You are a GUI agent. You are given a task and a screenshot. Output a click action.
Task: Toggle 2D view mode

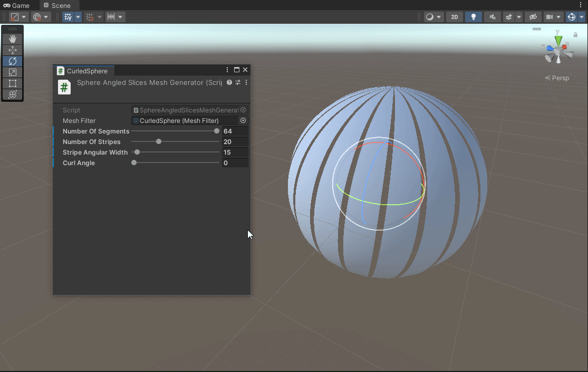(455, 17)
